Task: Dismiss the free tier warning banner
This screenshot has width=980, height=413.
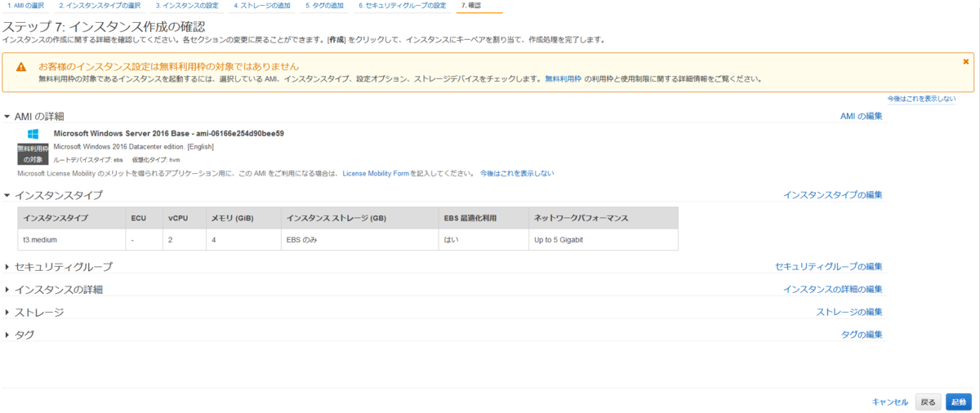Action: (x=965, y=61)
